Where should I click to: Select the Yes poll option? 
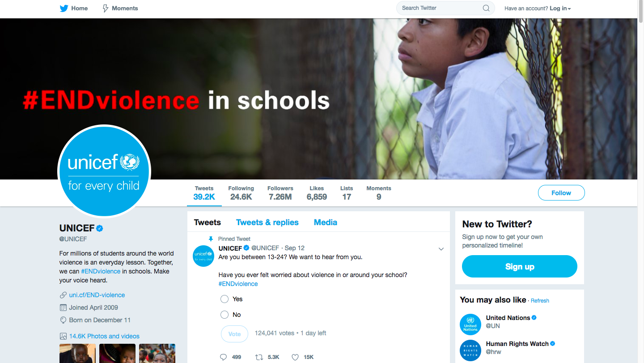[x=225, y=299]
